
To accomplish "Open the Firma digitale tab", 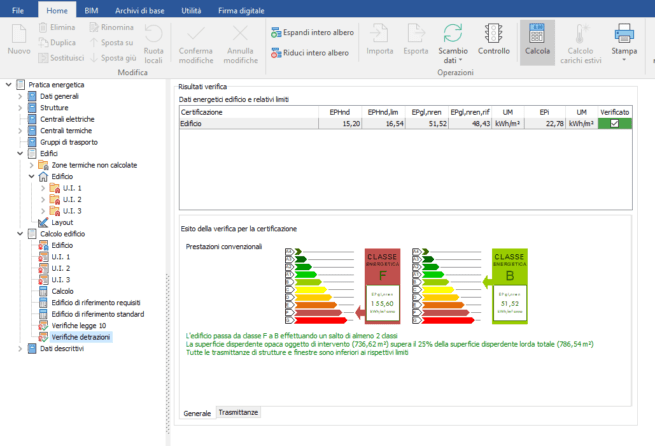I will 241,10.
